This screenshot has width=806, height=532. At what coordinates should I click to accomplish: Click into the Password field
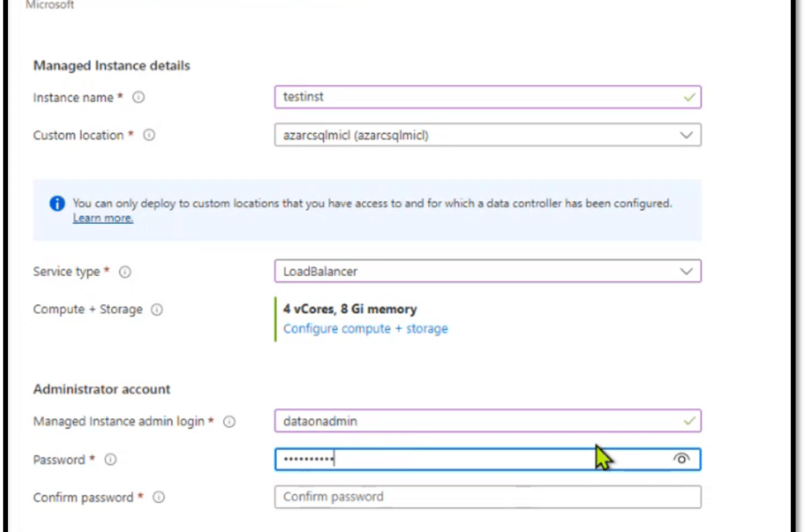coord(488,459)
